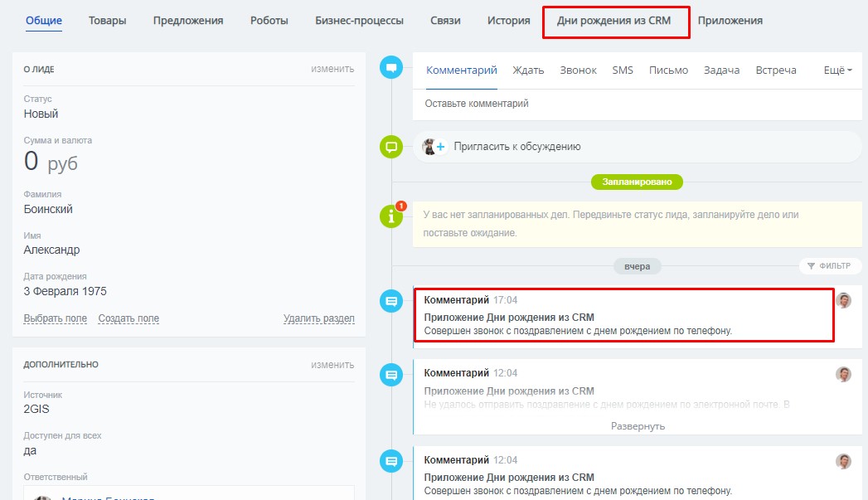This screenshot has width=868, height=500.
Task: Click plus icon to invite to discussion
Action: pos(441,147)
